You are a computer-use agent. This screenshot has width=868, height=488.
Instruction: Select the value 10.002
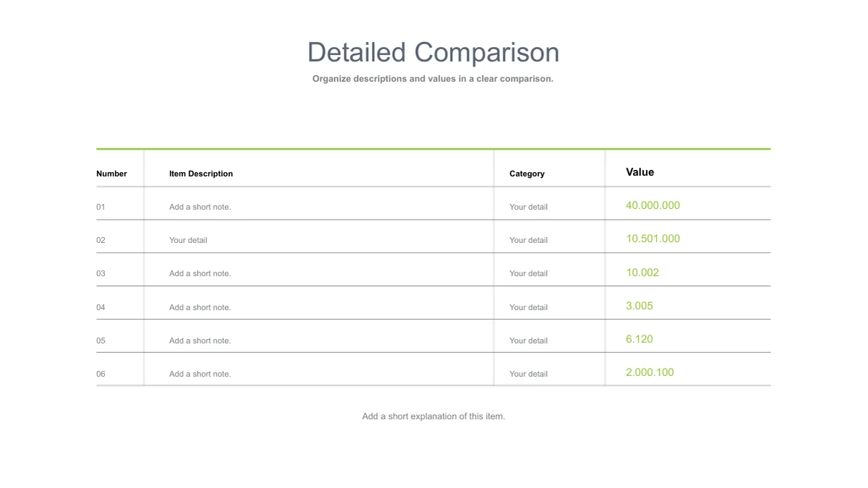coord(642,273)
